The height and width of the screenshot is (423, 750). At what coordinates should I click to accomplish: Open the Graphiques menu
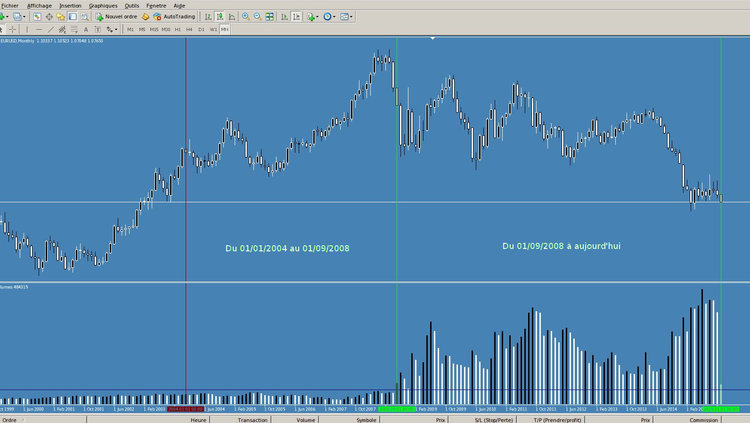click(x=102, y=5)
